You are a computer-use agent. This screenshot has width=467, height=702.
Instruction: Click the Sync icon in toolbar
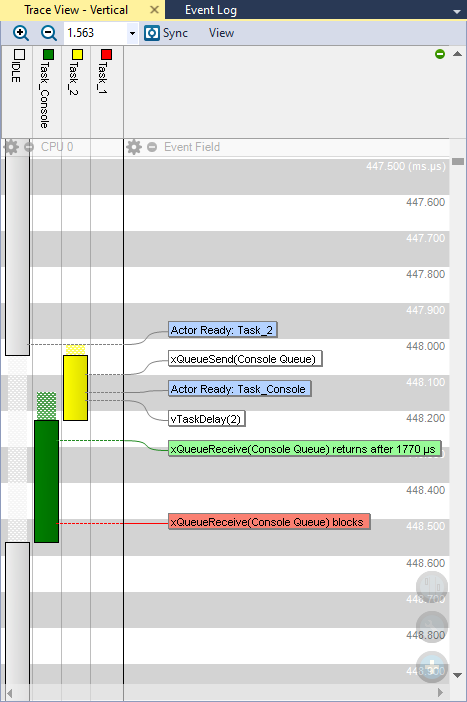click(x=152, y=33)
